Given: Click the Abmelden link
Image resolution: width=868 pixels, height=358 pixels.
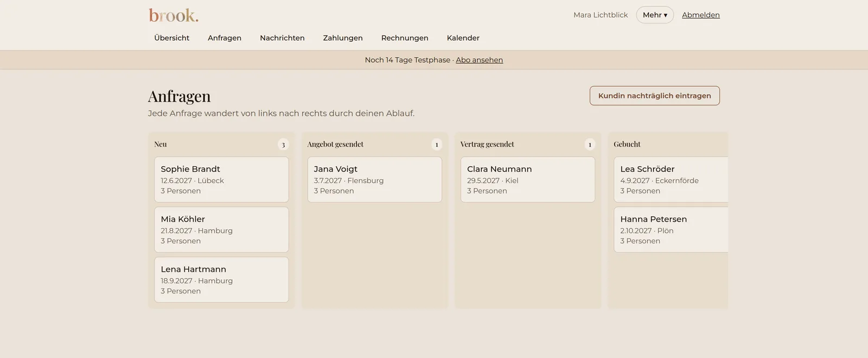Looking at the screenshot, I should 701,15.
